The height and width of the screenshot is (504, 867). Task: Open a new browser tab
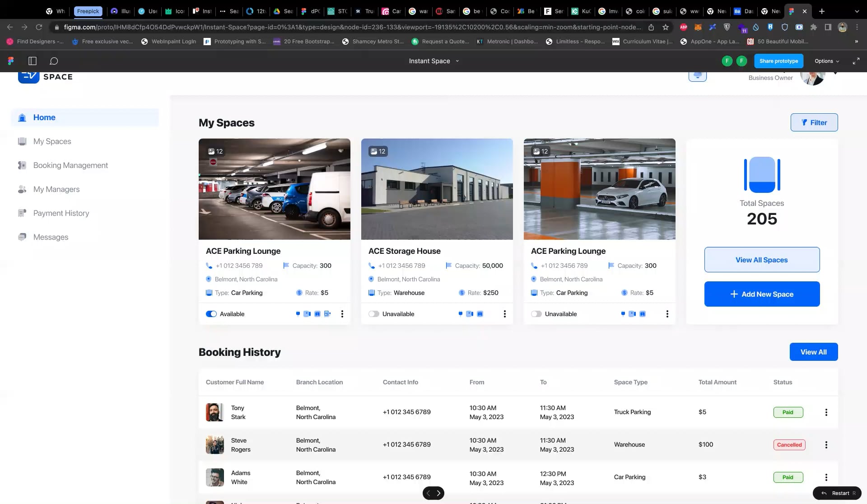pyautogui.click(x=822, y=11)
